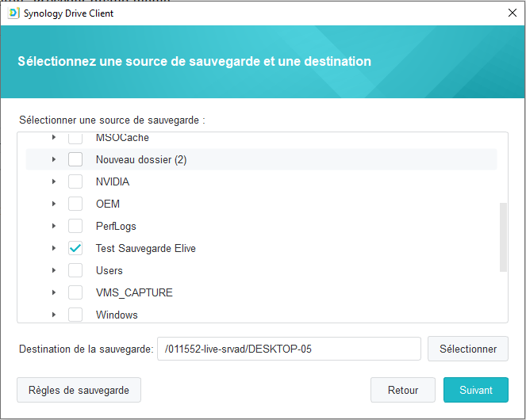Screen dimensions: 526x420
Task: Click the Synology Drive Client logo icon
Action: pyautogui.click(x=13, y=13)
